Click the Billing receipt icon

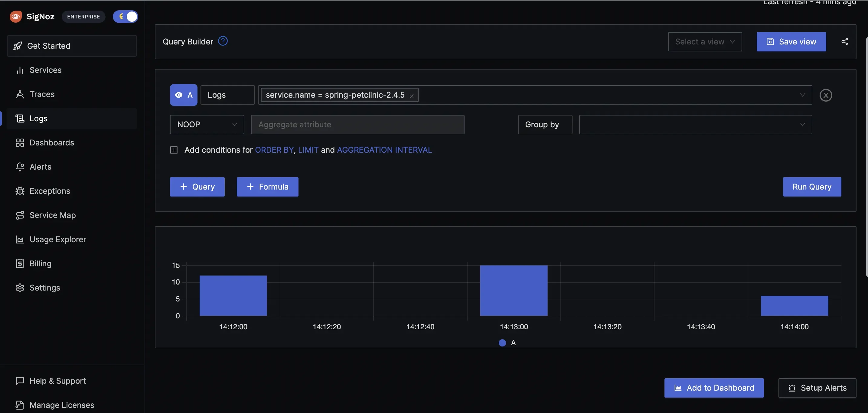coord(20,264)
